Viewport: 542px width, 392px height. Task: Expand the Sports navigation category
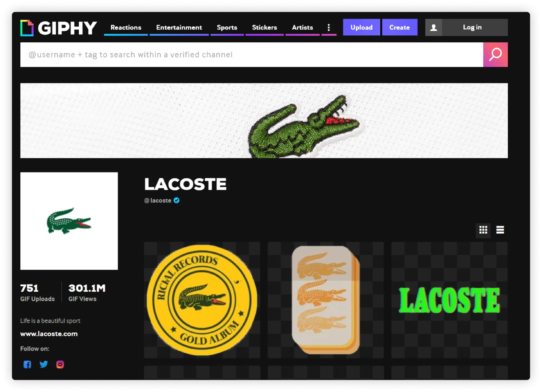227,27
